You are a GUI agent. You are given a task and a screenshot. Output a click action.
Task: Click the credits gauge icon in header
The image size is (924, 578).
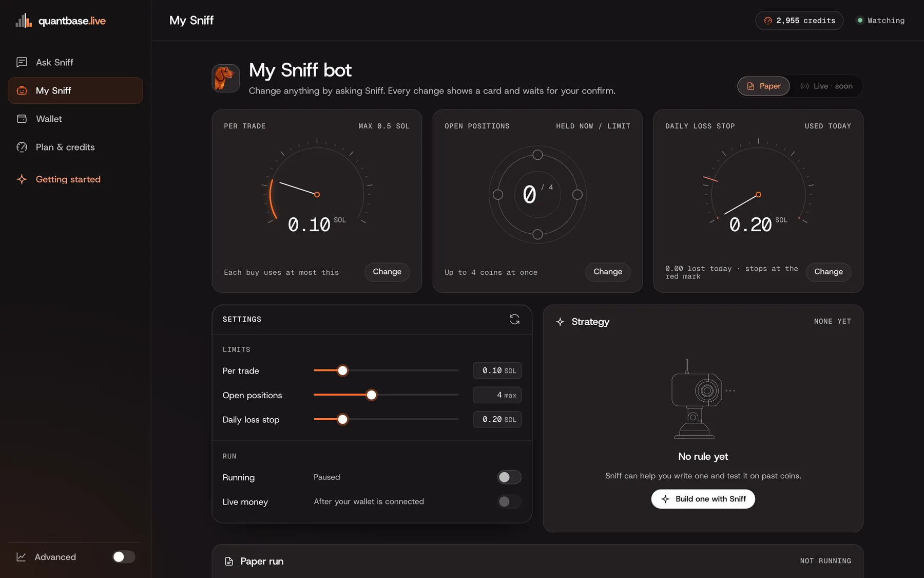768,21
